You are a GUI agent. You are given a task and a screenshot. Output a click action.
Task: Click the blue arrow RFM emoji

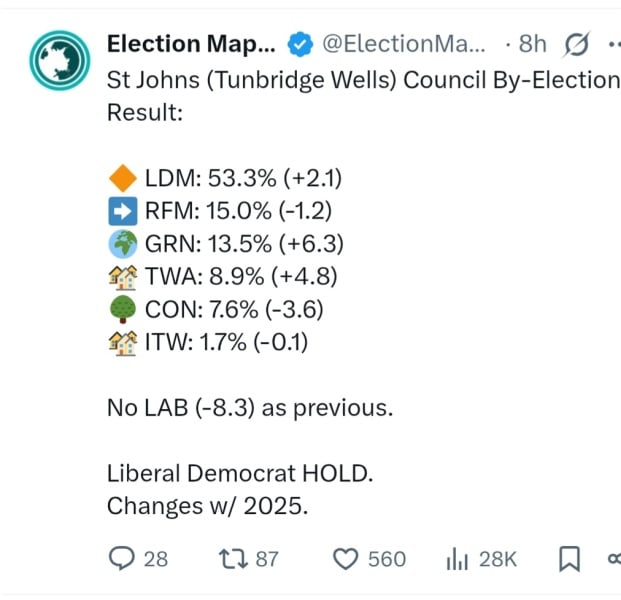(121, 211)
